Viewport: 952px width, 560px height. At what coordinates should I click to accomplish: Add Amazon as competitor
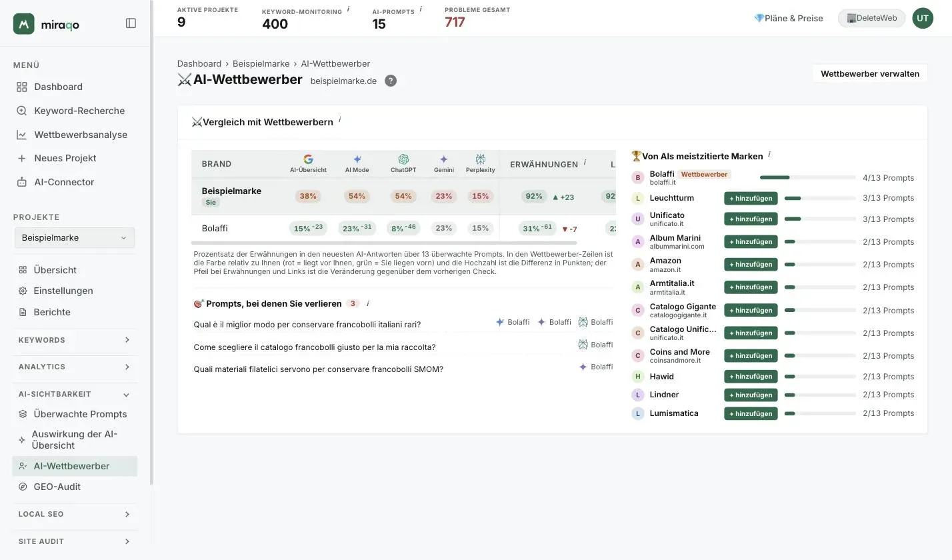pyautogui.click(x=751, y=264)
